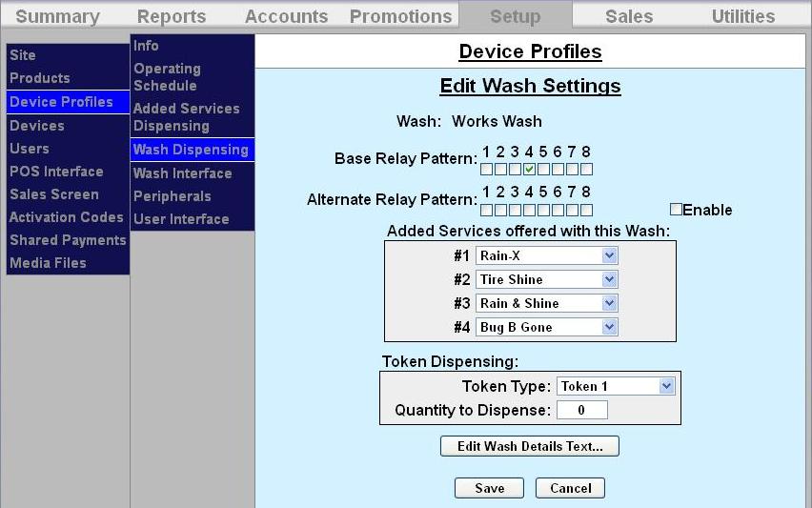Click Edit Wash Details Text button
The height and width of the screenshot is (508, 812).
click(x=530, y=446)
